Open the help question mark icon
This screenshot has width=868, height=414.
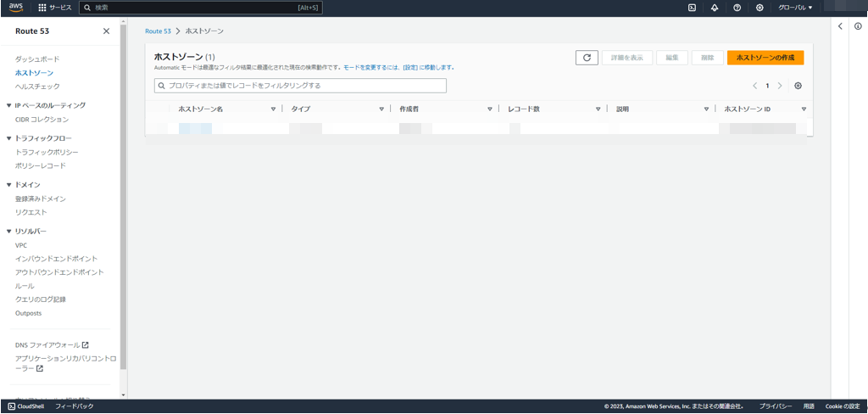[x=737, y=8]
